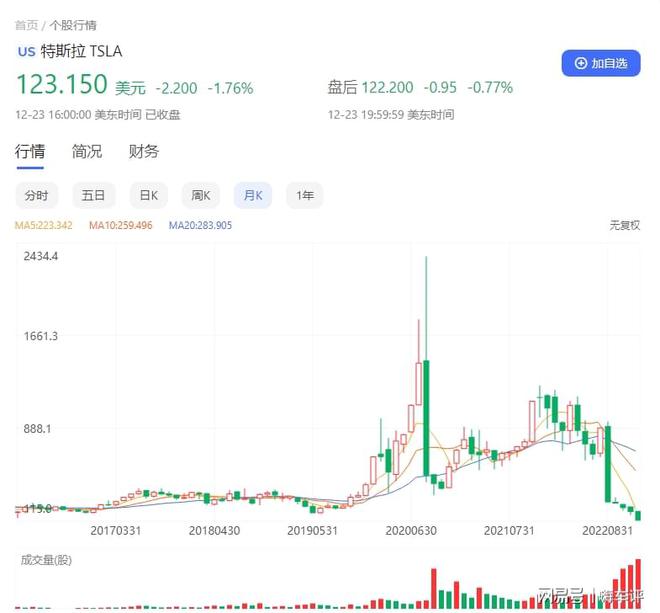660x613 pixels.
Task: Open the 无复权 adjustment selector
Action: [625, 225]
